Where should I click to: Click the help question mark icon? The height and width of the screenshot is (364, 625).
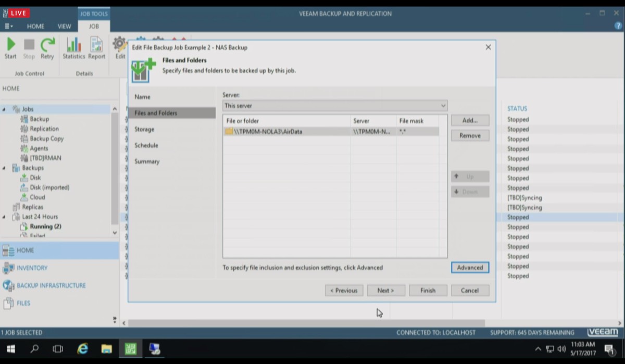pyautogui.click(x=618, y=26)
